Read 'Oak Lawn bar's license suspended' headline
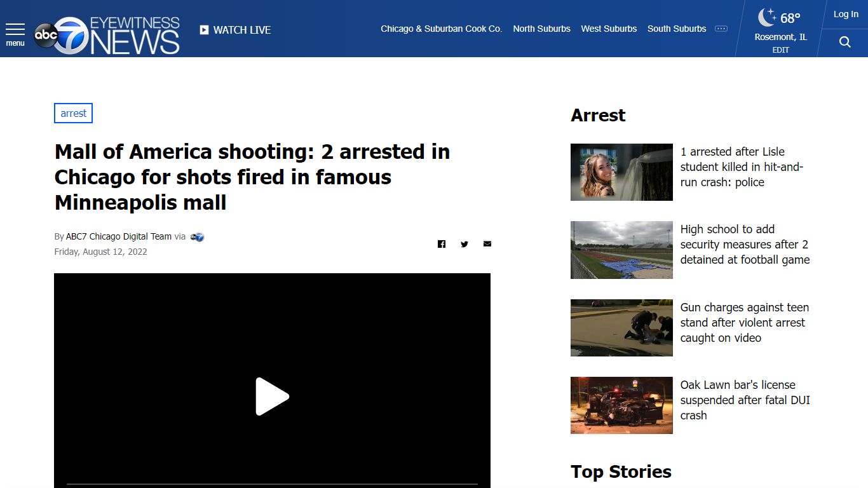The image size is (868, 488). coord(745,400)
